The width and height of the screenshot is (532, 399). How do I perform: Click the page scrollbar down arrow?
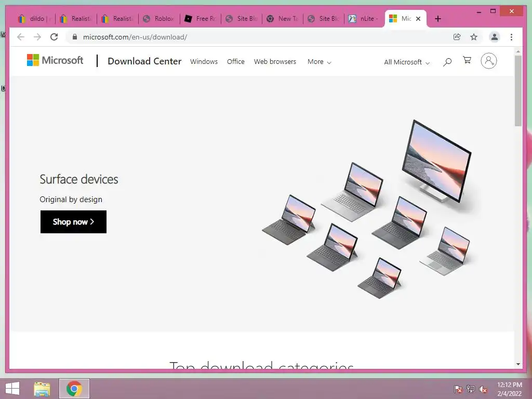click(518, 364)
